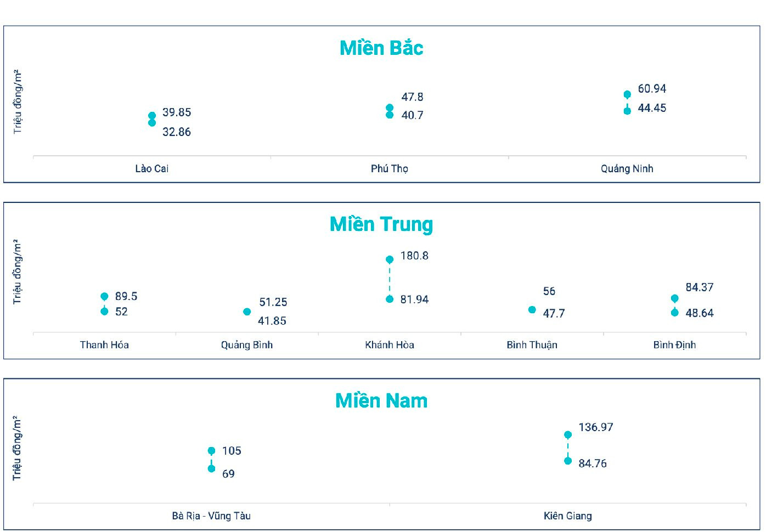Click the Triệu đồng/m² axis title in Miền Nam
The image size is (766, 532).
[x=17, y=448]
